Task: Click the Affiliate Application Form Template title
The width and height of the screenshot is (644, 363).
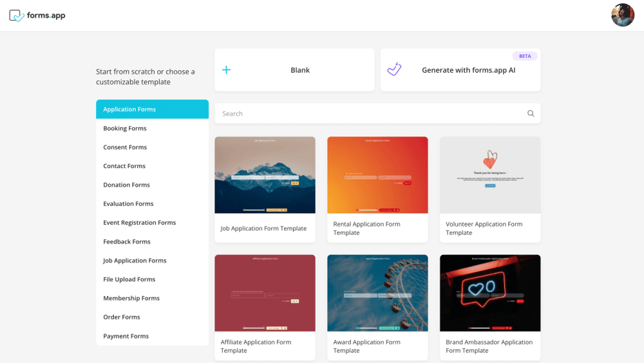Action: 256,346
